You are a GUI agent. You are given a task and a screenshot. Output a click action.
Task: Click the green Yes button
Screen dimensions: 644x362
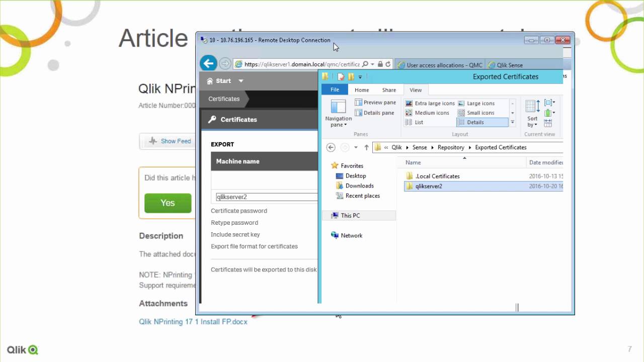(168, 203)
